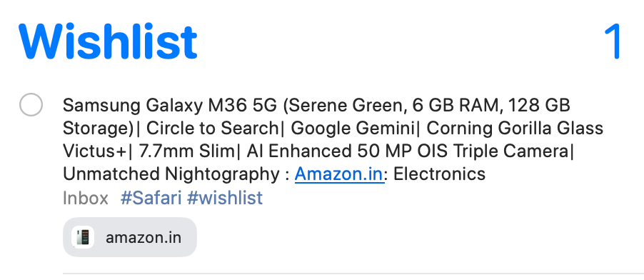Image resolution: width=644 pixels, height=280 pixels.
Task: Place cursor in 'Samsung Galaxy M36 5G' text
Action: point(170,106)
